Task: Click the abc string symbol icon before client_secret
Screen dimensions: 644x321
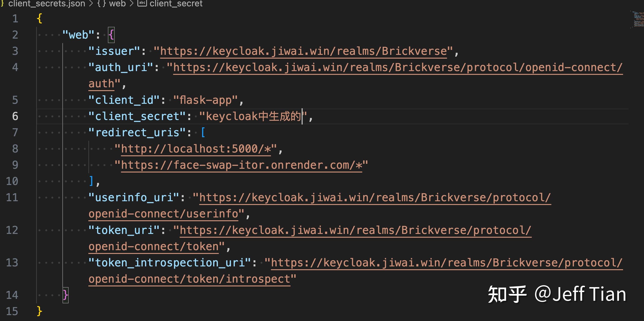Action: 141,4
